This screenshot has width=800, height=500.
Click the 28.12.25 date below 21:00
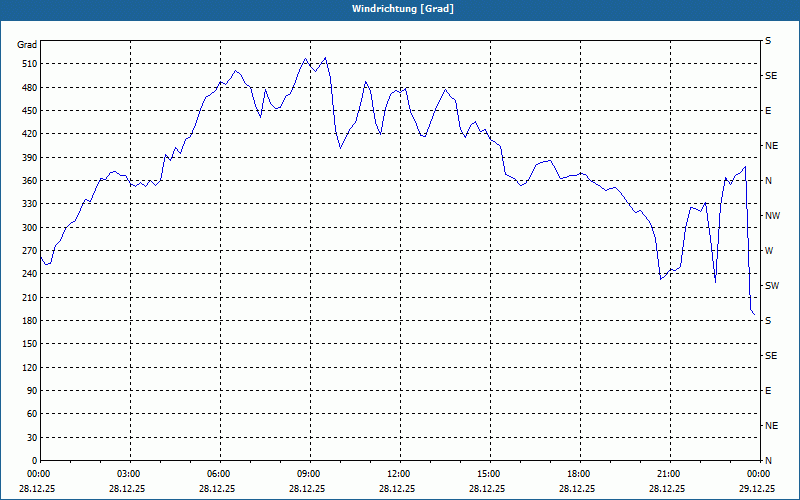(x=666, y=488)
